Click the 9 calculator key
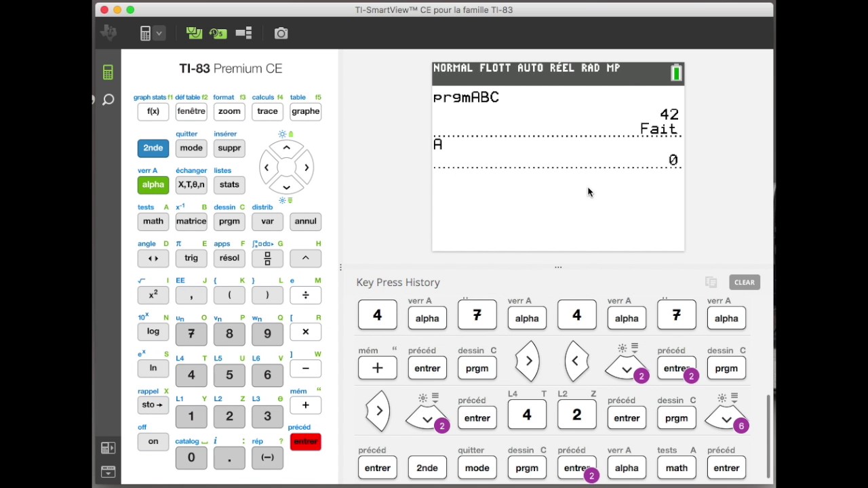 (x=267, y=333)
